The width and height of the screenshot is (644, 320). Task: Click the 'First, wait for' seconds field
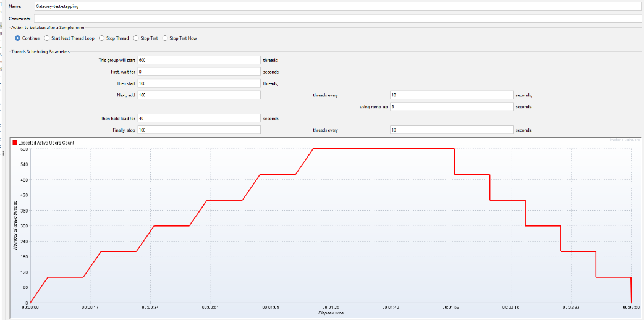198,72
